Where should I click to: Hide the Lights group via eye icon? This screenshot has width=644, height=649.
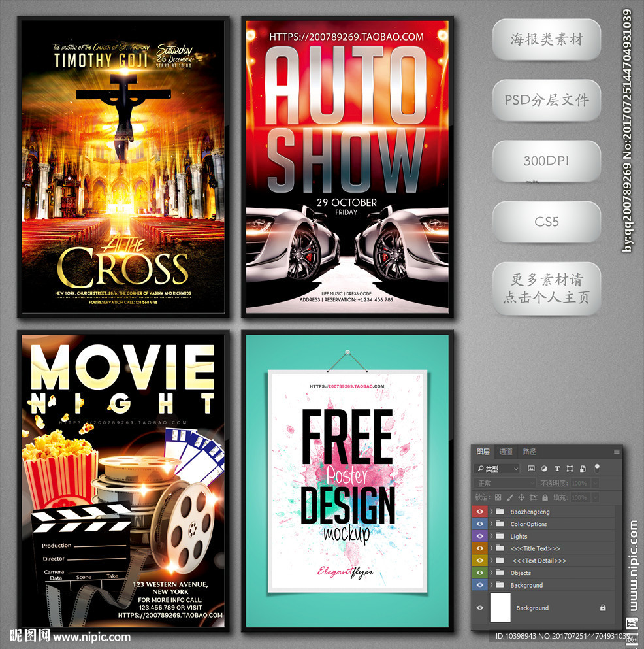pyautogui.click(x=480, y=536)
